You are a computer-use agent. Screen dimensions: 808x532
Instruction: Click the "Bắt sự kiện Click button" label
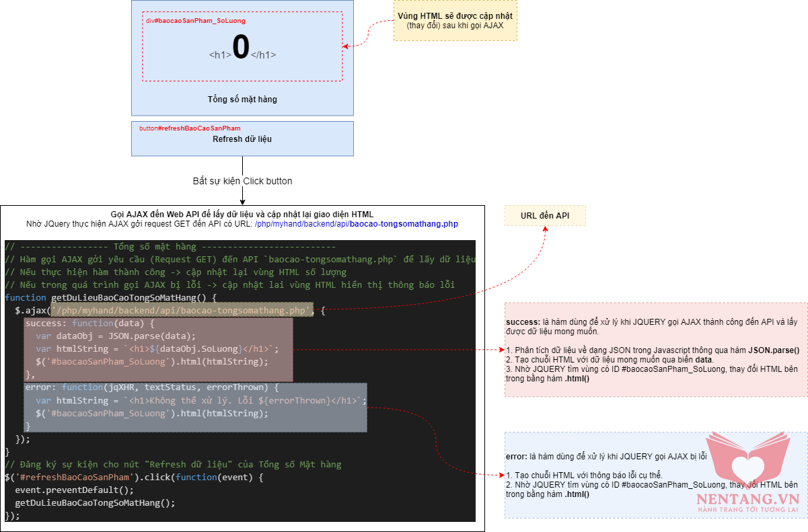click(x=242, y=182)
